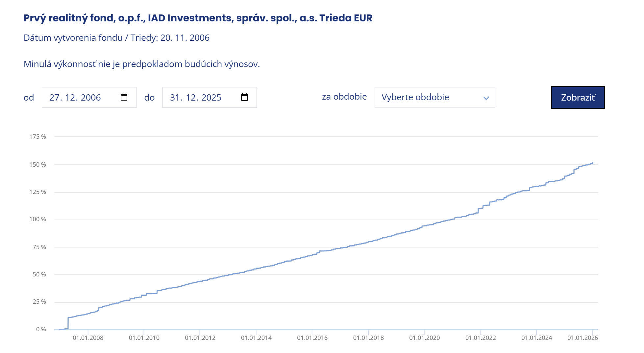
Task: Click the 01.01.2016 x-axis label
Action: [x=312, y=338]
